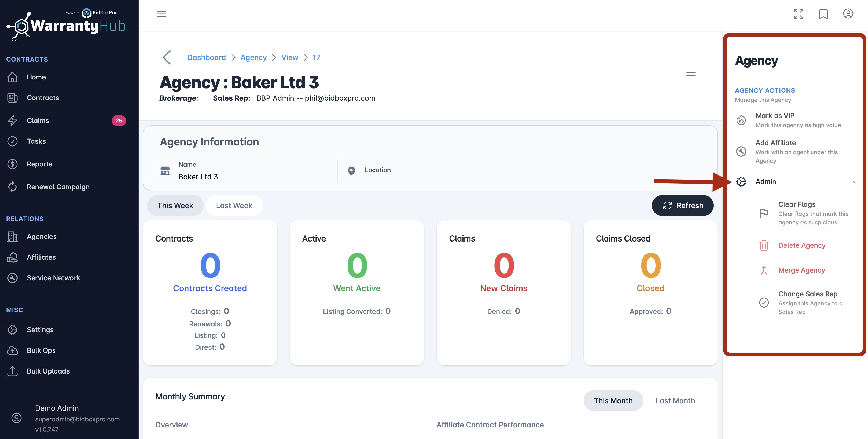This screenshot has height=439, width=868.
Task: Collapse the Admin section chevron
Action: tap(854, 182)
